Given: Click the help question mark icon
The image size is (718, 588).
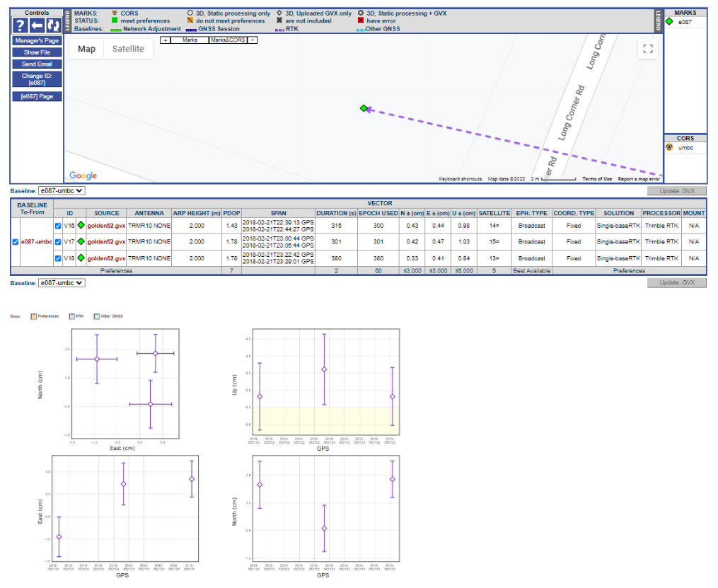Looking at the screenshot, I should (x=20, y=25).
